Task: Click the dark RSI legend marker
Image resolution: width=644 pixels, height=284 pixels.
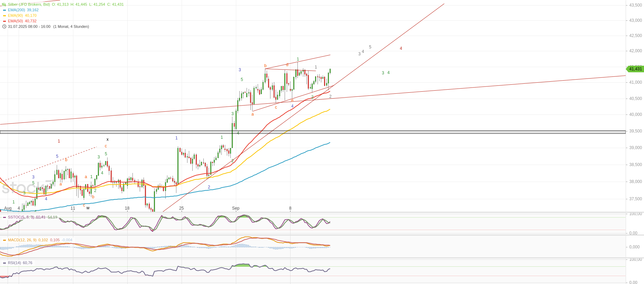Action: (x=4, y=263)
